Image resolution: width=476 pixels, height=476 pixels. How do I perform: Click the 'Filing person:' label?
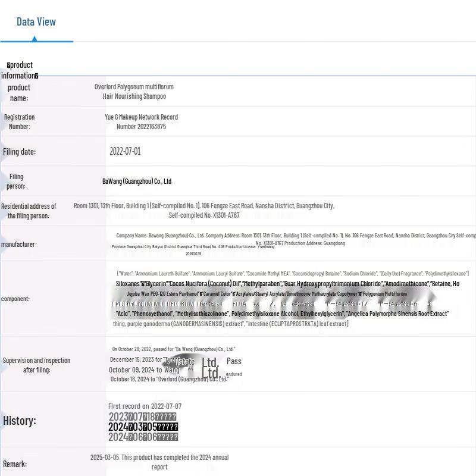click(16, 181)
